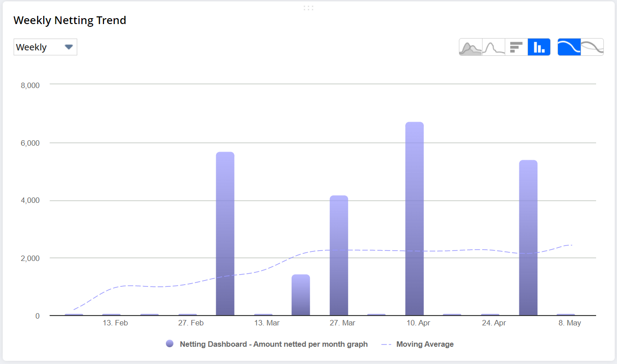Click the arrow on the Weekly dropdown
Viewport: 617px width, 364px height.
(69, 47)
